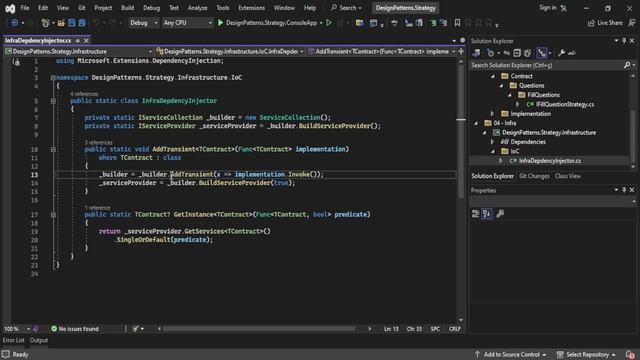Click the '3 references' CodeLens above AddTransient
640x360 pixels.
pos(98,143)
